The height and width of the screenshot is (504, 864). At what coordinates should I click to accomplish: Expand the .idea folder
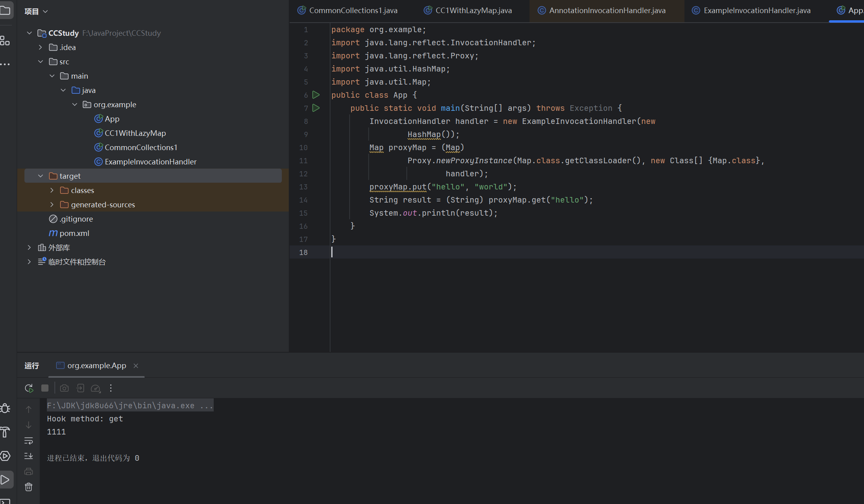(x=41, y=47)
